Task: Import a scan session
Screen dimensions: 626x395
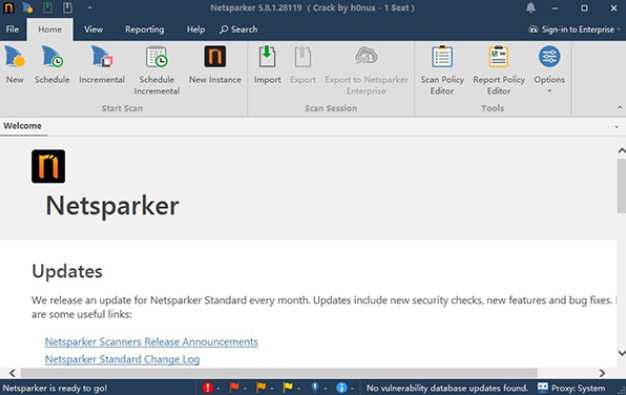Action: 267,65
